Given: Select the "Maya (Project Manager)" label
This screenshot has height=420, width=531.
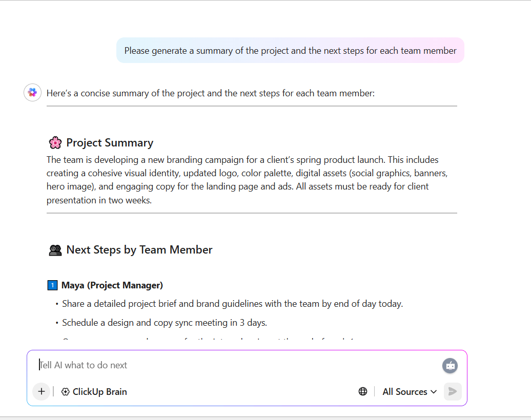Looking at the screenshot, I should click(112, 285).
